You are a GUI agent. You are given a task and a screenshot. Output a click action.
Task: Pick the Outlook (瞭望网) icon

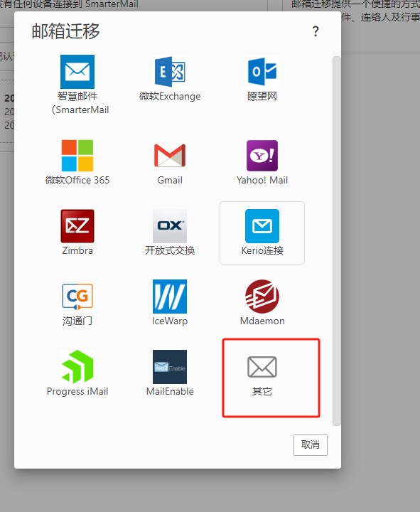point(262,72)
